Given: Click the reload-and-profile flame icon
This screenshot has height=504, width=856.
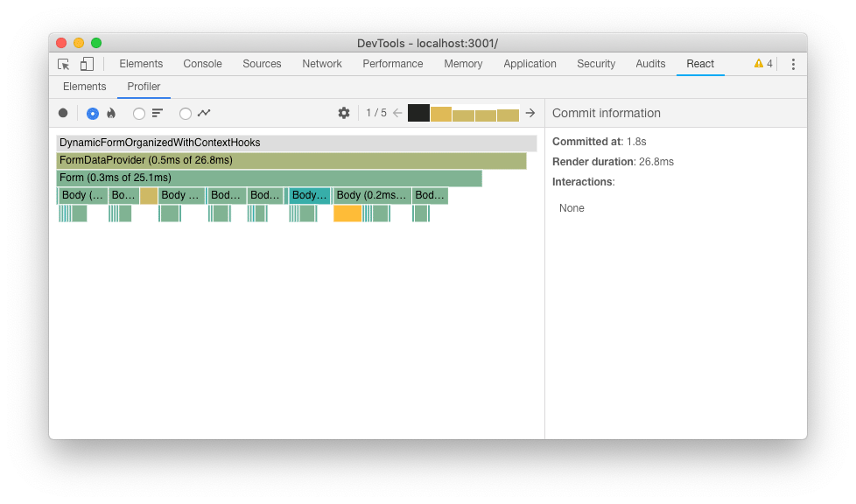Looking at the screenshot, I should pos(111,113).
